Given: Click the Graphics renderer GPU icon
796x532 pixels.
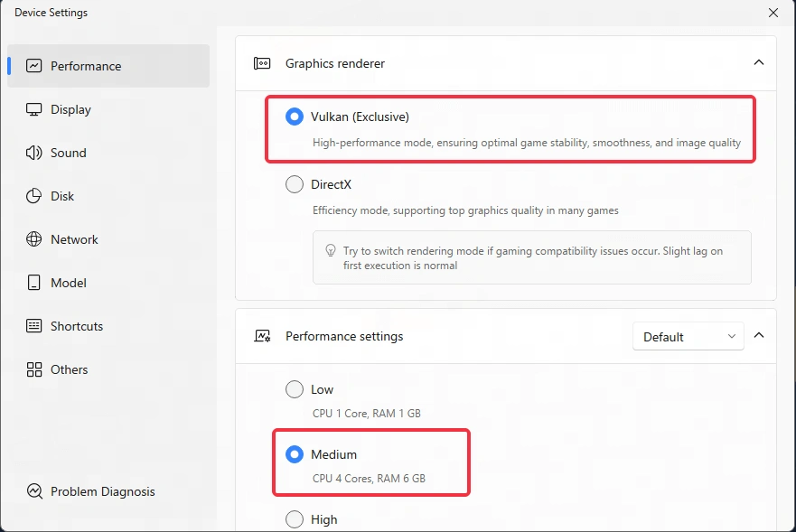Looking at the screenshot, I should pos(262,63).
